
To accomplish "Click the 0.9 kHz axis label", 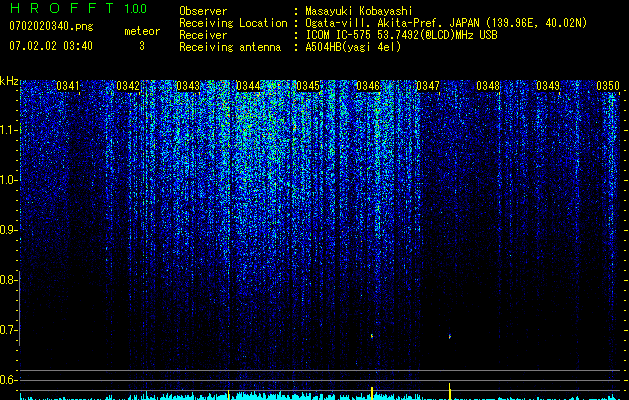I will [x=8, y=230].
